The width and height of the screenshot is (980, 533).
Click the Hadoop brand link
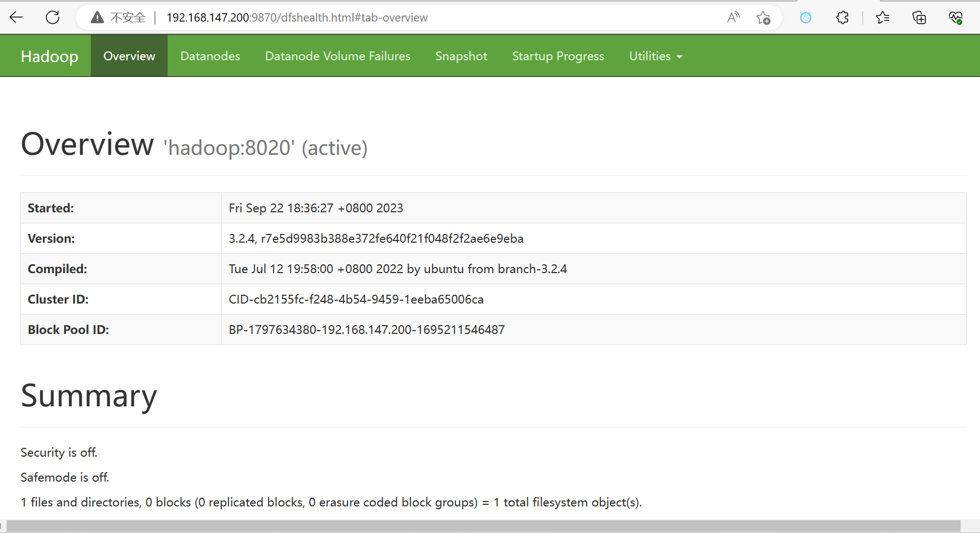click(49, 56)
